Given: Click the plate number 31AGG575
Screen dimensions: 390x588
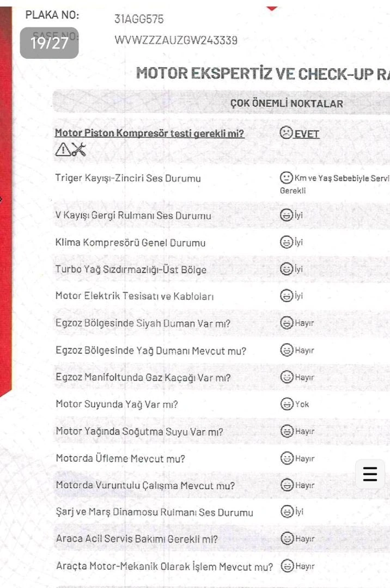Looking at the screenshot, I should [139, 19].
